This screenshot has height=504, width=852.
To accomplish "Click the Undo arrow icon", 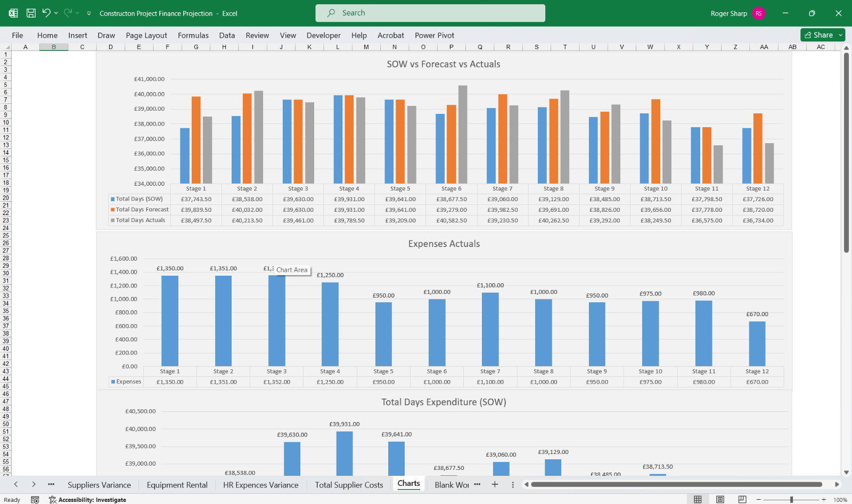I will [46, 13].
